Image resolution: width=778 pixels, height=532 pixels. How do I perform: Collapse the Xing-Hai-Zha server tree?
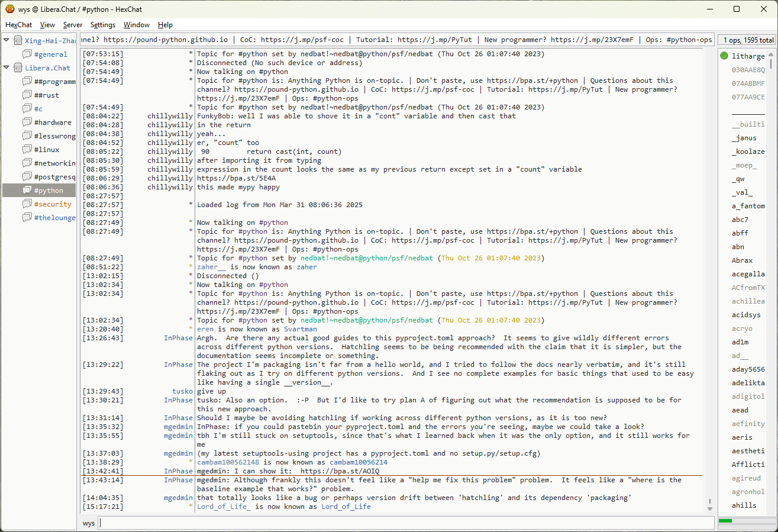coord(7,40)
